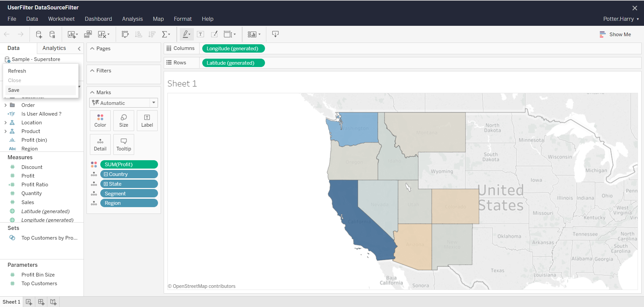Click Colorado state on the map

(455, 206)
